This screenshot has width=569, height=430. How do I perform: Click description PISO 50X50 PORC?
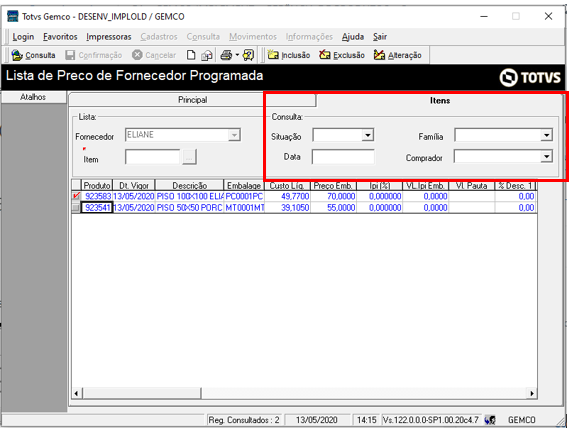(x=189, y=208)
